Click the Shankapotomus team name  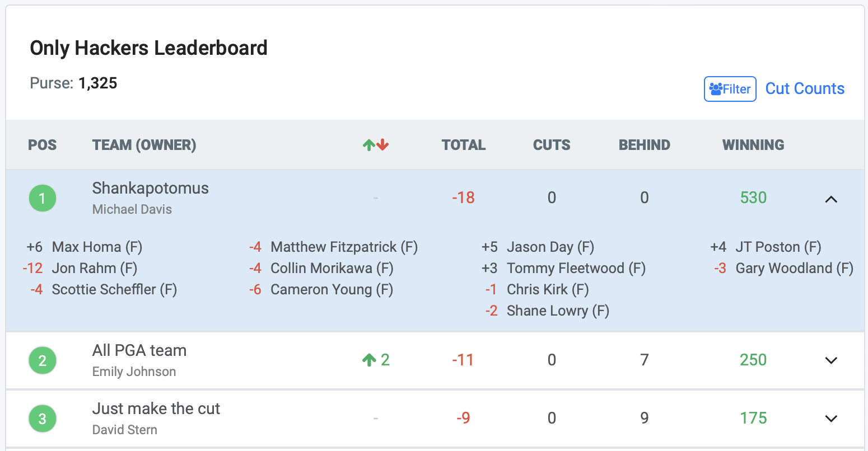click(150, 188)
